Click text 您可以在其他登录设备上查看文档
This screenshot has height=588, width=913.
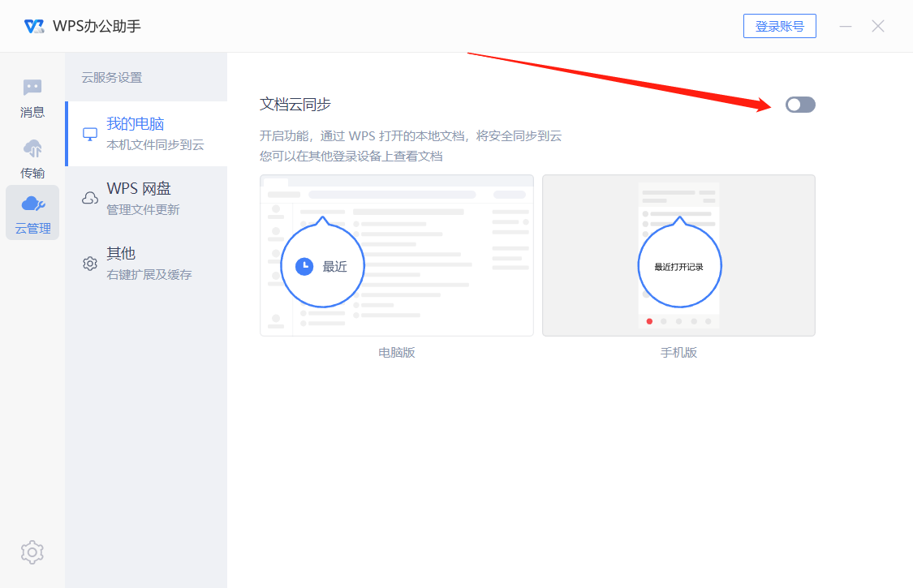(x=351, y=156)
